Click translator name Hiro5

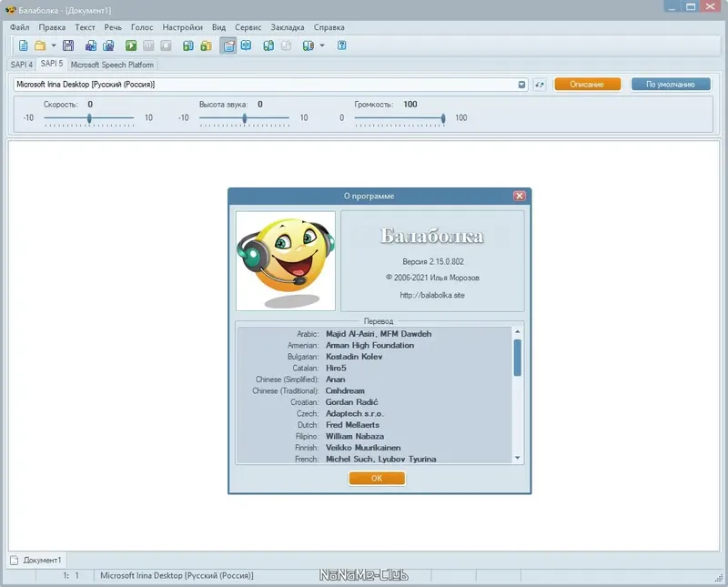tap(336, 369)
